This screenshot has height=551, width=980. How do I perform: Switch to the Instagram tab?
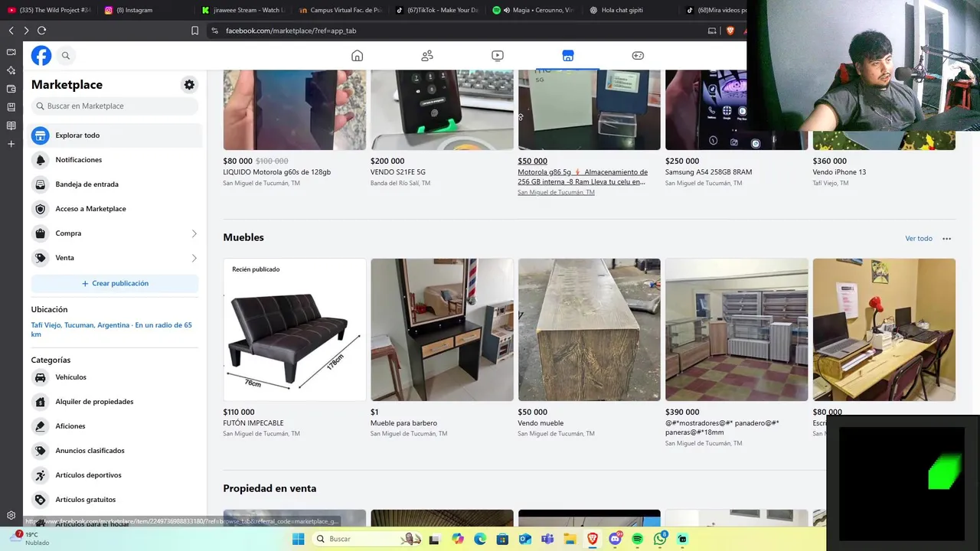(145, 10)
